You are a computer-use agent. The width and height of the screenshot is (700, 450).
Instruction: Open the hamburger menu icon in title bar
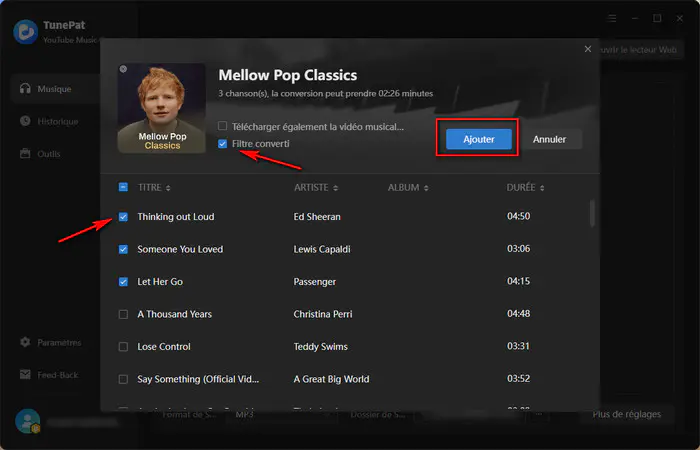click(612, 18)
